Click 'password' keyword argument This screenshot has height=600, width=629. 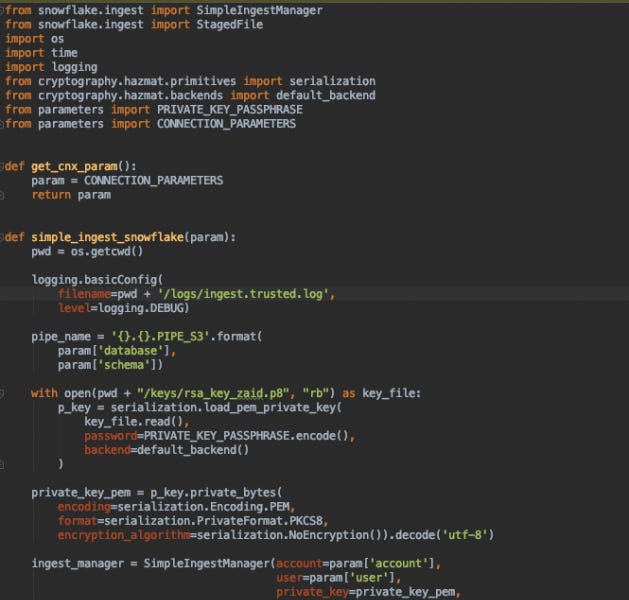point(110,436)
